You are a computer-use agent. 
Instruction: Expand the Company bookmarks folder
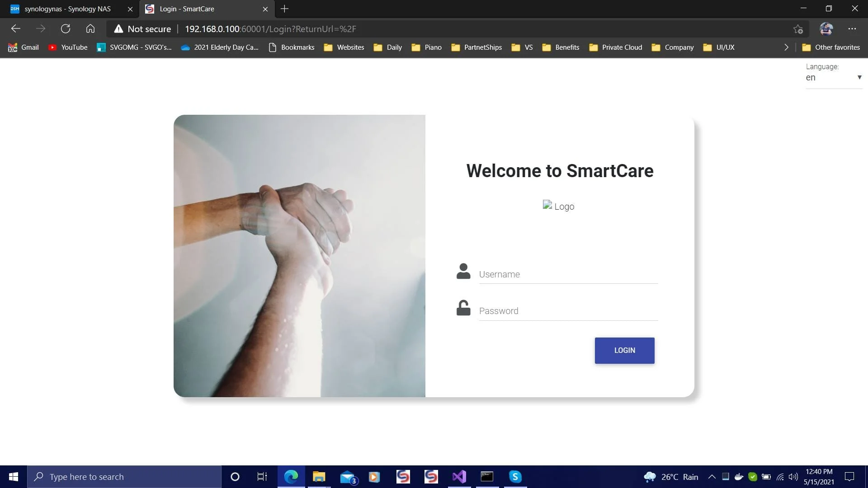click(x=673, y=47)
